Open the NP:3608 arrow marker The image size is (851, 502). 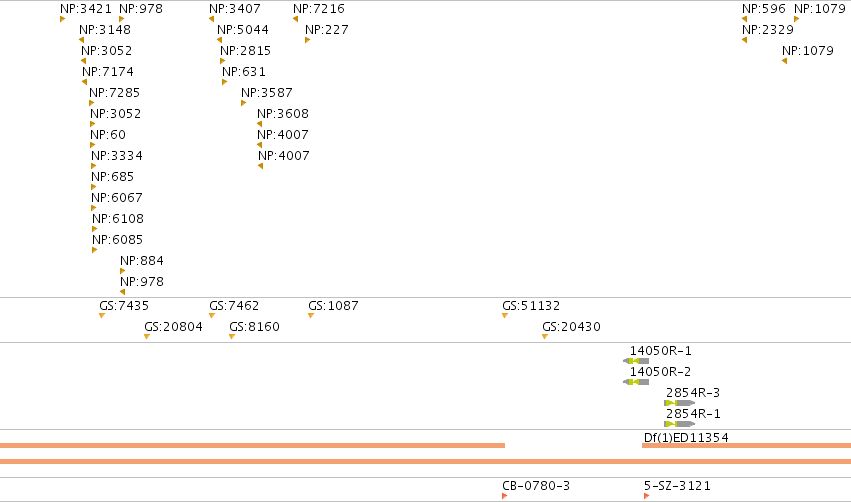tap(259, 124)
